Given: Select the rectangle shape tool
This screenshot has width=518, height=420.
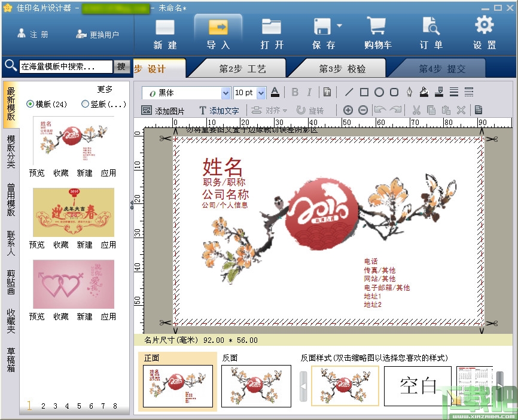Looking at the screenshot, I should (x=364, y=92).
